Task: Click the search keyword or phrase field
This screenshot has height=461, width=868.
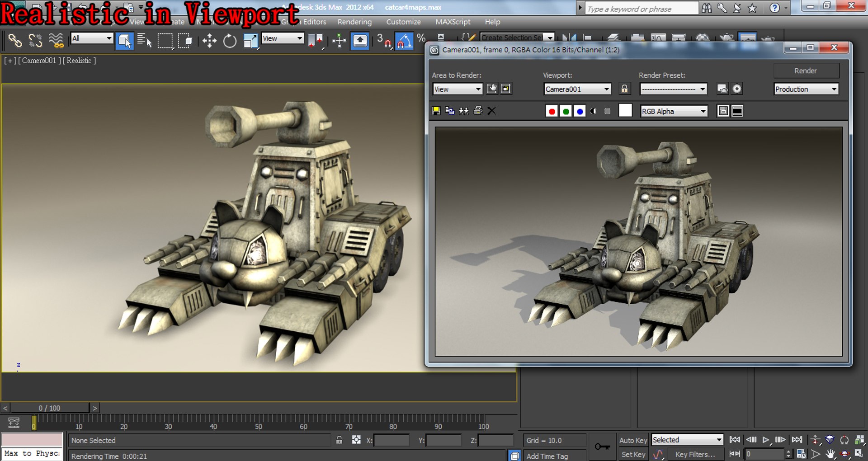Action: 642,9
